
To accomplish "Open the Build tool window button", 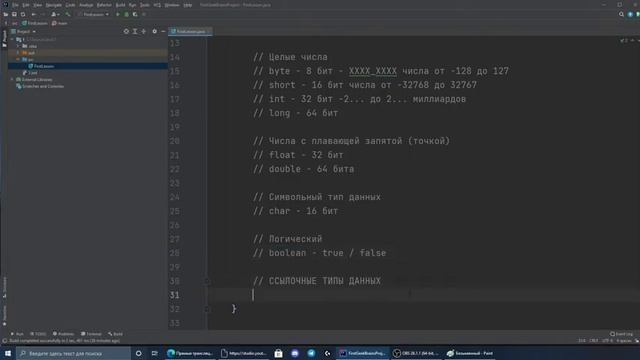I will pos(116,334).
